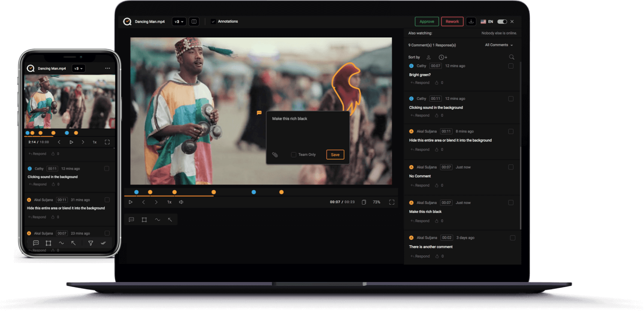Open the EN language selector
This screenshot has height=311, width=644.
(487, 21)
